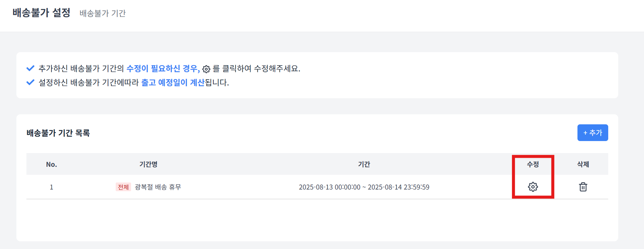Click the 수정 column header

tap(533, 164)
